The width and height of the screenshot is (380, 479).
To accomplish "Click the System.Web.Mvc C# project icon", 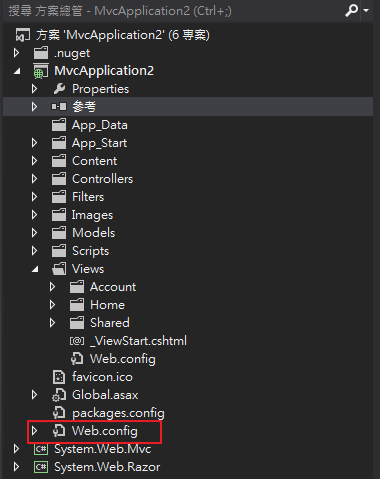I will pyautogui.click(x=41, y=449).
